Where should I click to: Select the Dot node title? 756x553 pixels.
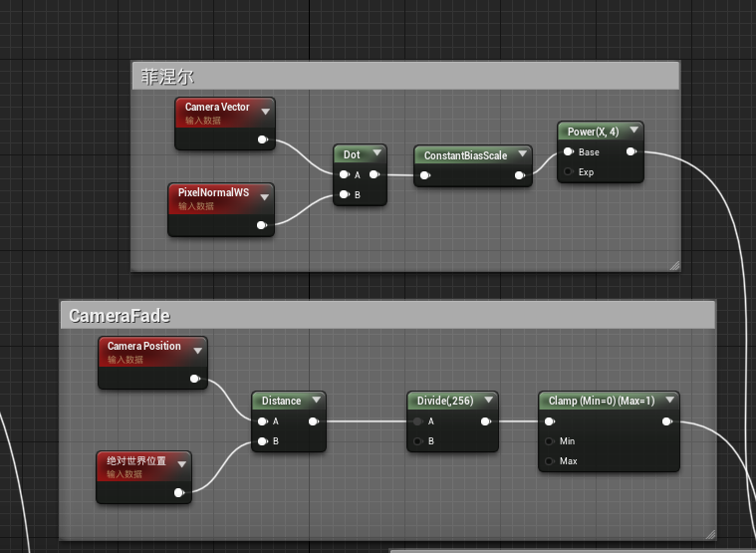[352, 154]
